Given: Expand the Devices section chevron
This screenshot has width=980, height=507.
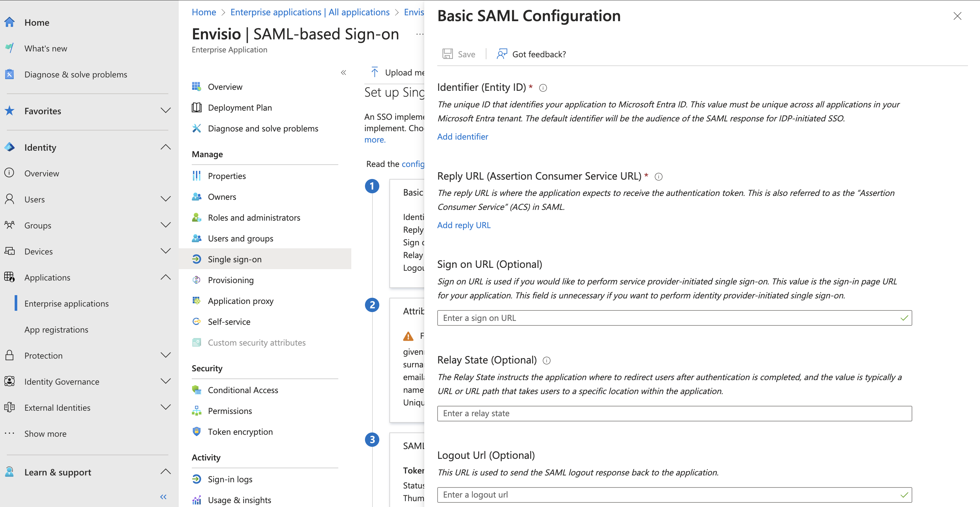Looking at the screenshot, I should point(165,251).
